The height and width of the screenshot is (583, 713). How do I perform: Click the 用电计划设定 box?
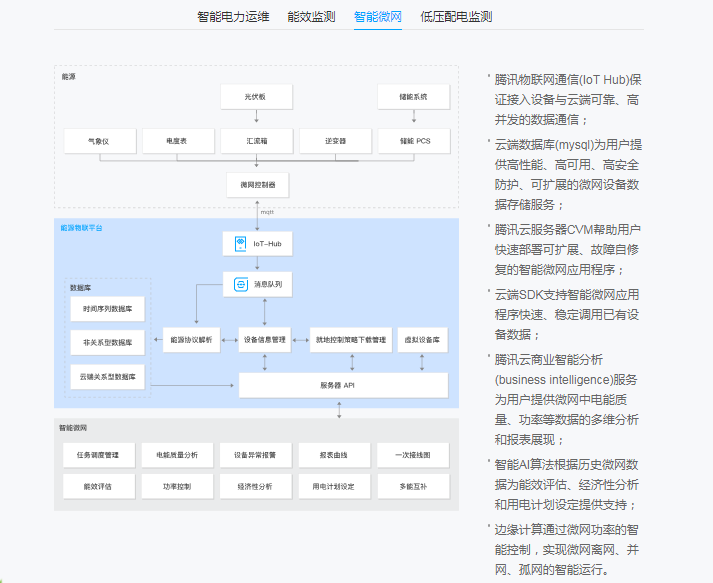pos(334,486)
